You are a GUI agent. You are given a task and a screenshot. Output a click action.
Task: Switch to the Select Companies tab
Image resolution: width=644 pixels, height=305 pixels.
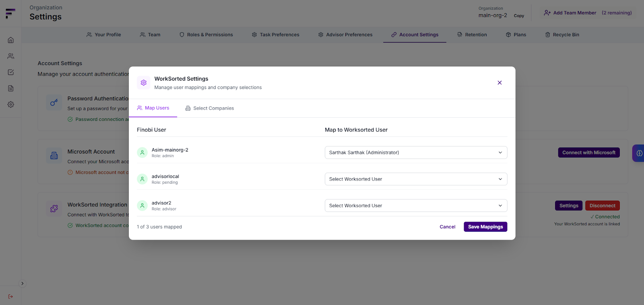(x=210, y=108)
